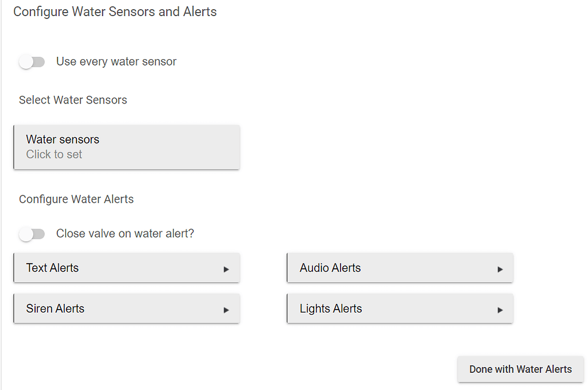Click the Close valve toggle knob
The image size is (588, 390).
point(27,234)
